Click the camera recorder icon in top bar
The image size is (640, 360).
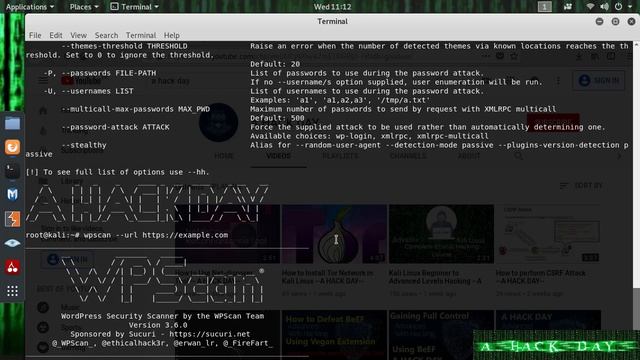point(568,7)
